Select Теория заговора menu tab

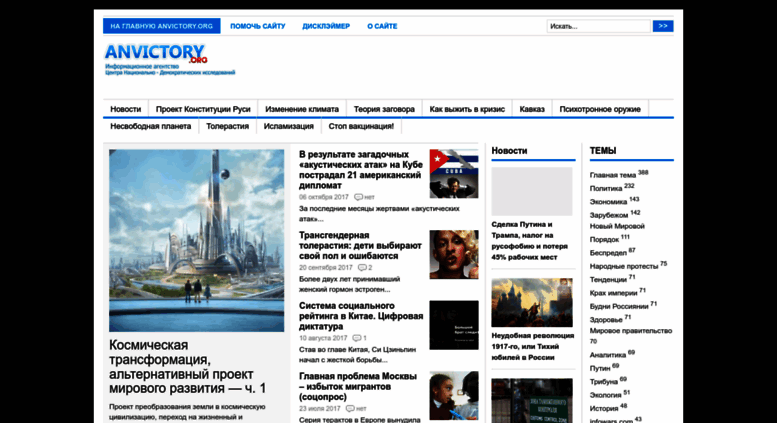[384, 109]
